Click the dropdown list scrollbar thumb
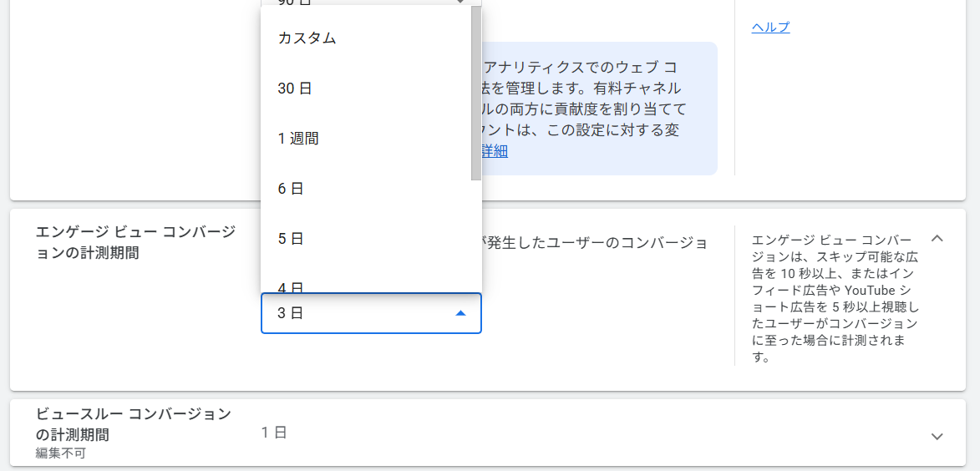The width and height of the screenshot is (980, 471). point(476,94)
